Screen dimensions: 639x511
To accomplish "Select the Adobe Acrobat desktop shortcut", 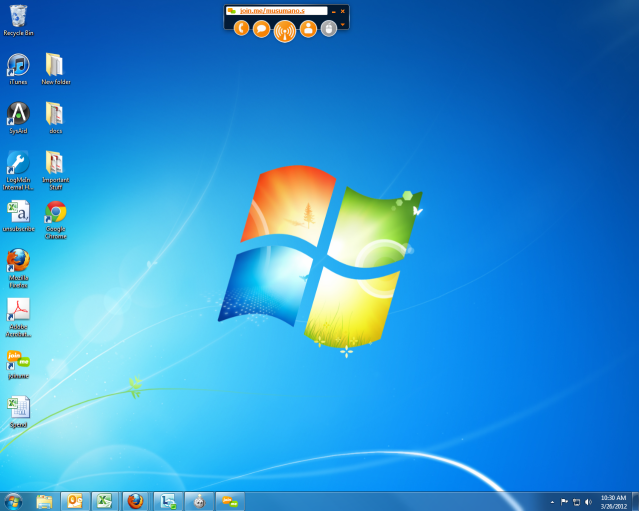I will coord(18,317).
